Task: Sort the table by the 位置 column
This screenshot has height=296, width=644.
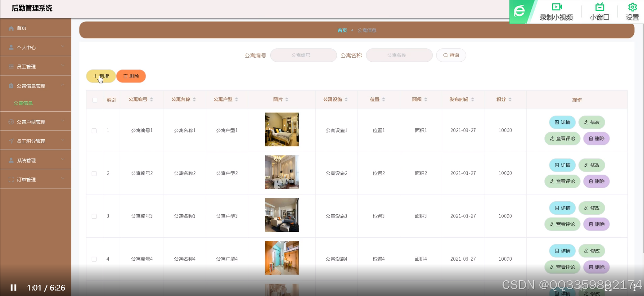Action: coord(384,100)
